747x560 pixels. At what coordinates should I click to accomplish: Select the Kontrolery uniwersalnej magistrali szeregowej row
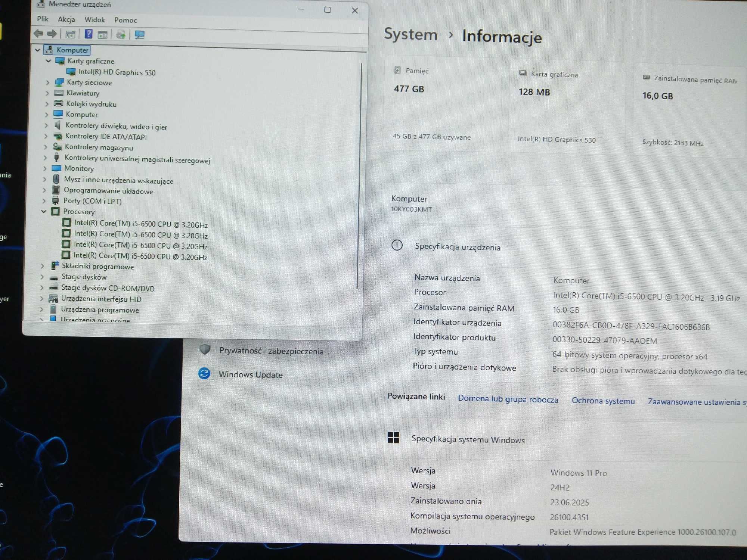coord(137,159)
